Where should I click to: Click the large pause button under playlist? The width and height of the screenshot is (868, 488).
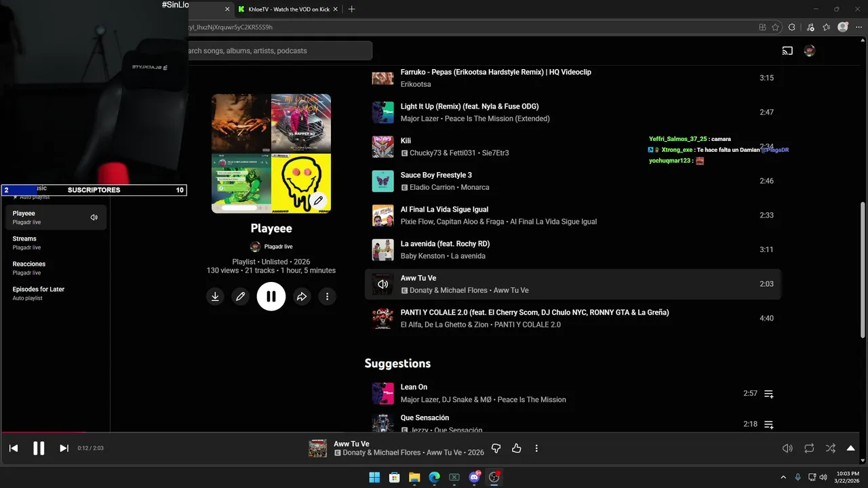coord(271,296)
